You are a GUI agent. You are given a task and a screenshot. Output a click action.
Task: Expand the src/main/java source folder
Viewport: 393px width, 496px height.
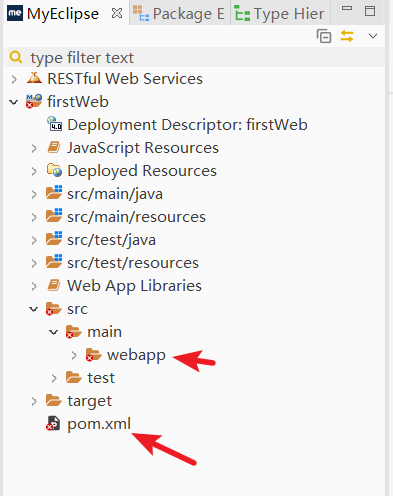coord(34,194)
